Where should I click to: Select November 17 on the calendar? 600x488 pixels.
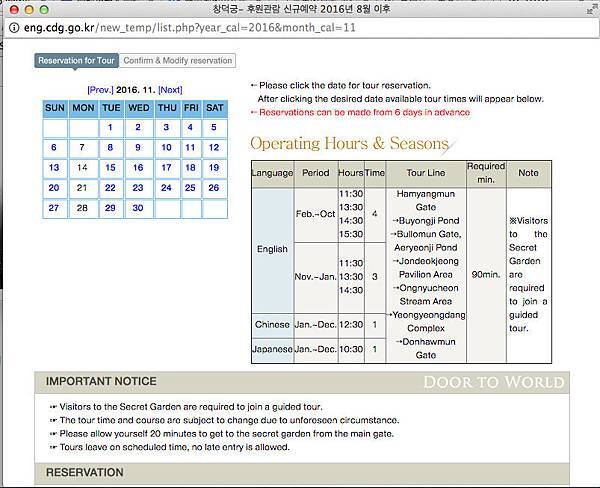tap(166, 168)
